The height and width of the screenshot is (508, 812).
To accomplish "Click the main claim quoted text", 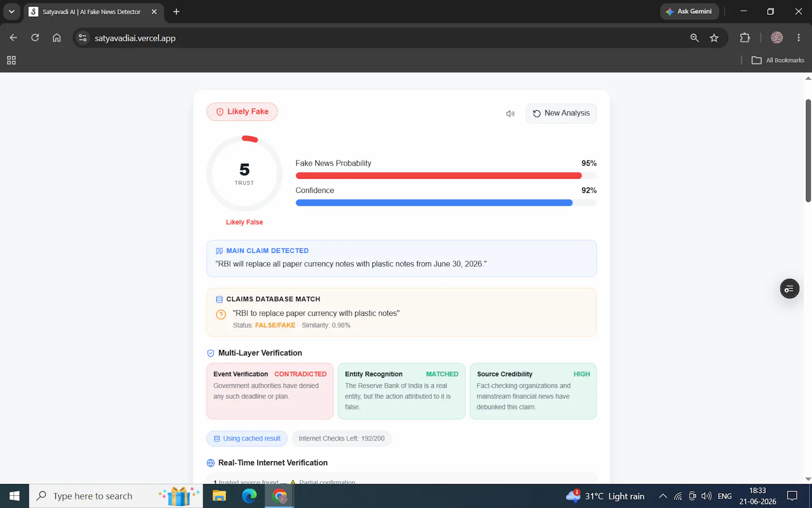I will tap(351, 264).
